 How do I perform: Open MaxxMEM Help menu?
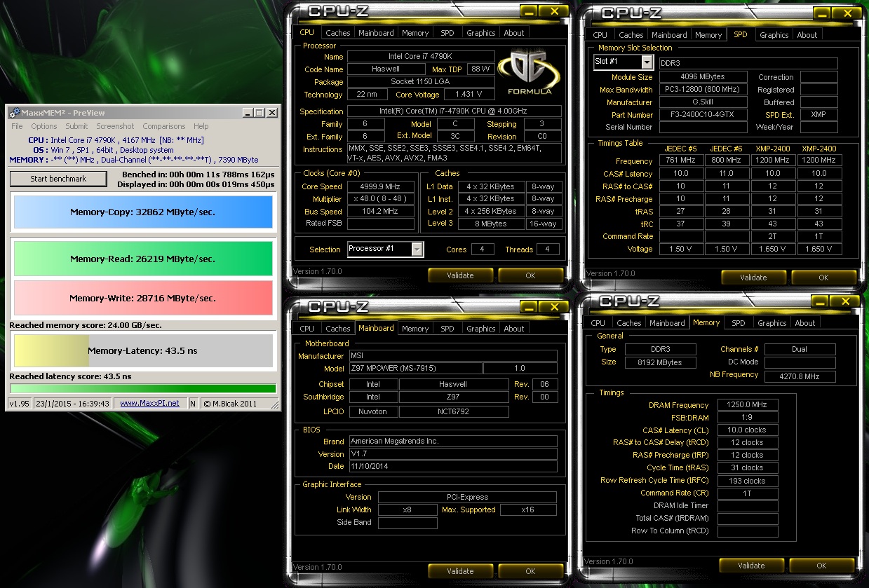coord(201,126)
